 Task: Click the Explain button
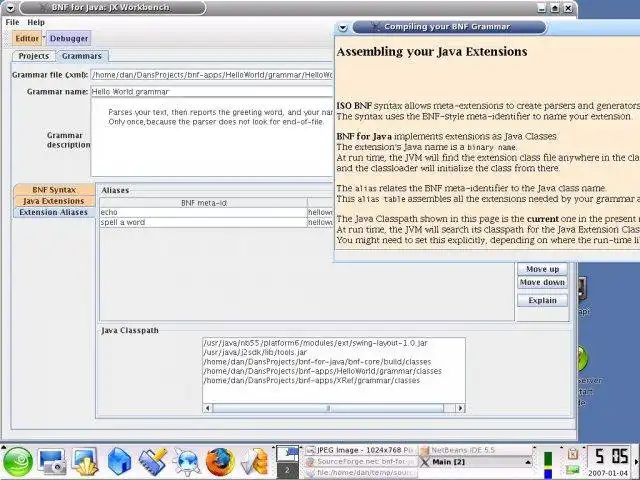coord(542,300)
